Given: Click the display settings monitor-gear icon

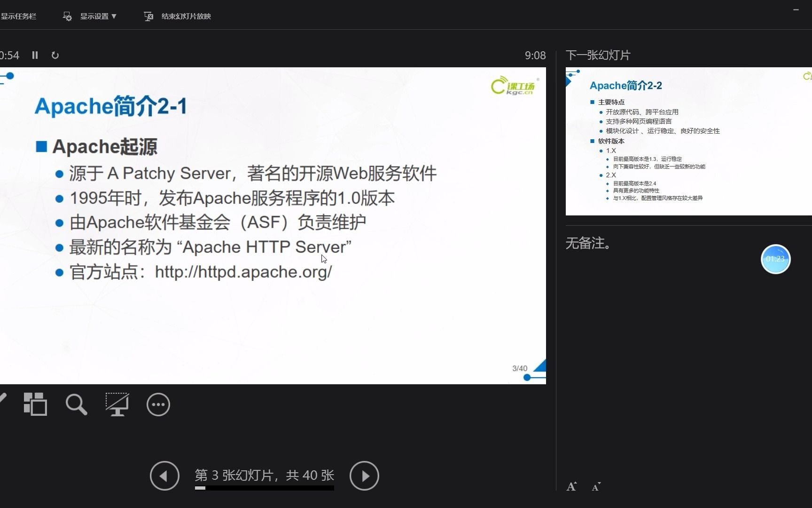Looking at the screenshot, I should click(x=67, y=16).
